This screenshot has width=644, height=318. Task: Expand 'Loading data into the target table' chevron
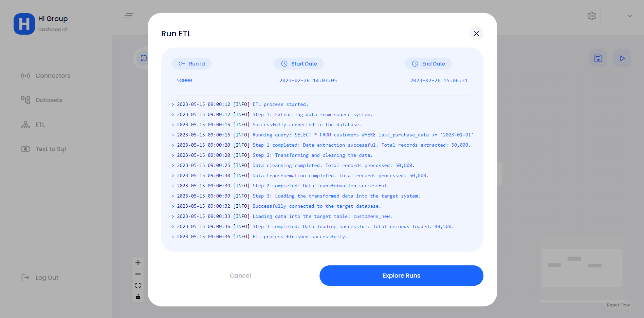point(173,217)
